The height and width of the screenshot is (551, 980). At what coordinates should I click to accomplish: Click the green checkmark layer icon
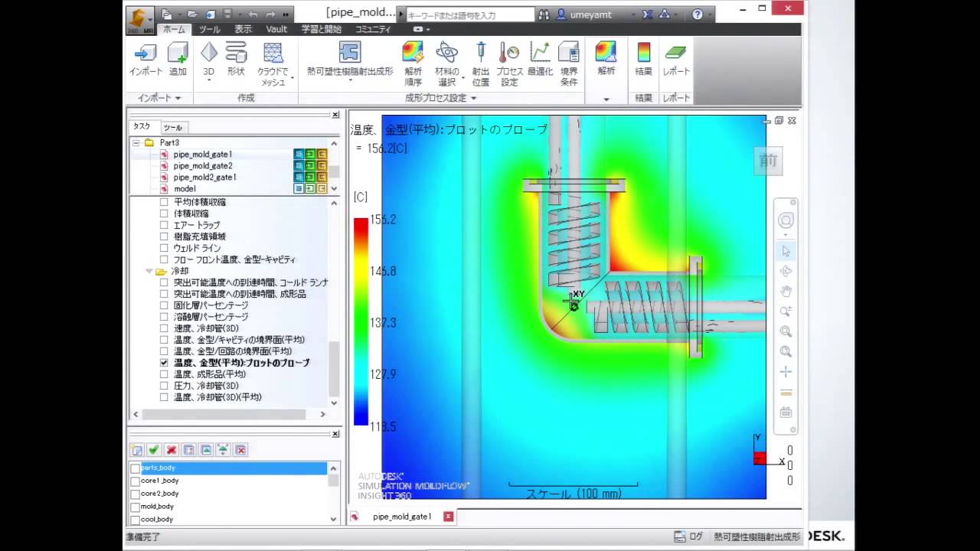click(154, 450)
